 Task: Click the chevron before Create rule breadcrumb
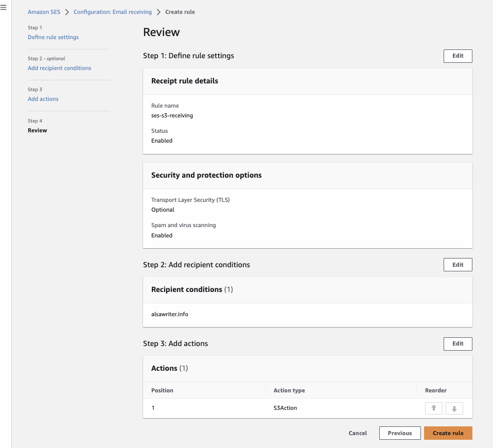(159, 11)
